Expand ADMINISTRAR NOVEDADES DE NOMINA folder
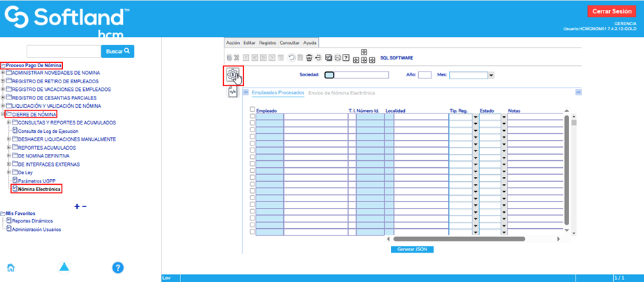 click(x=3, y=73)
